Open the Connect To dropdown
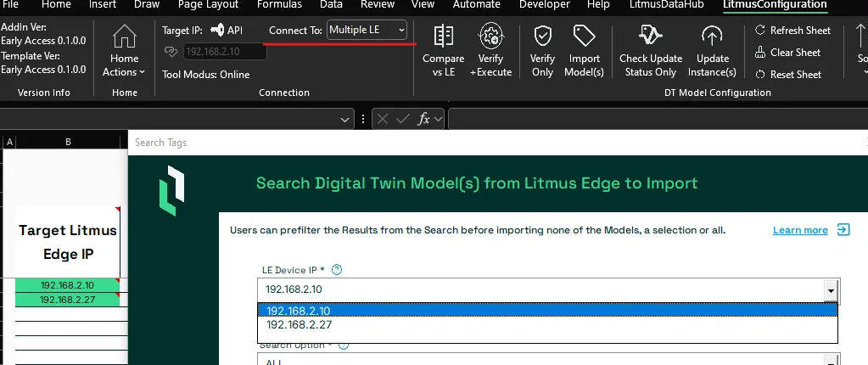 tap(367, 30)
